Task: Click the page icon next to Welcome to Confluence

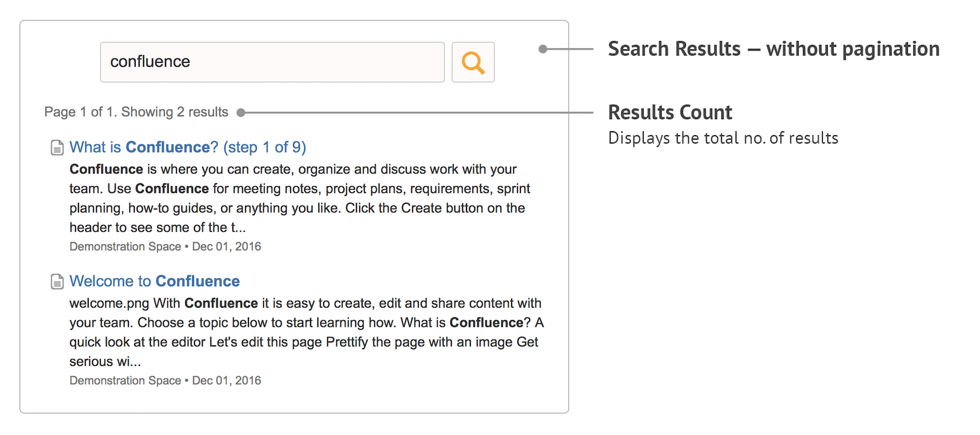Action: [57, 281]
